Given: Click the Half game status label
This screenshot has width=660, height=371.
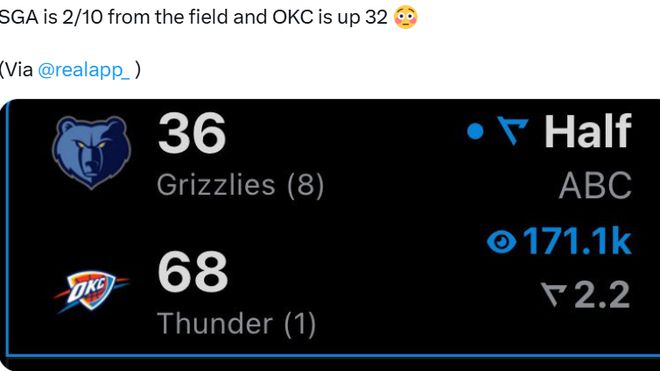Looking at the screenshot, I should click(x=588, y=131).
